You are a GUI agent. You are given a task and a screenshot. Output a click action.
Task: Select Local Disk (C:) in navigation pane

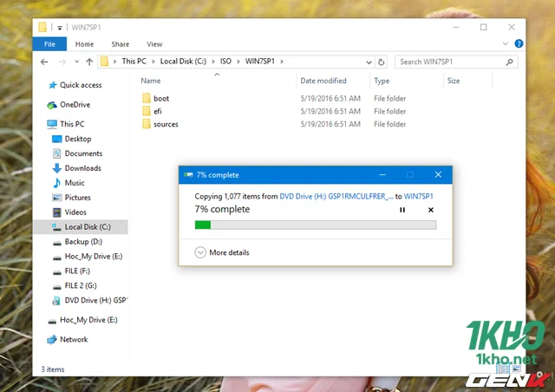click(81, 227)
